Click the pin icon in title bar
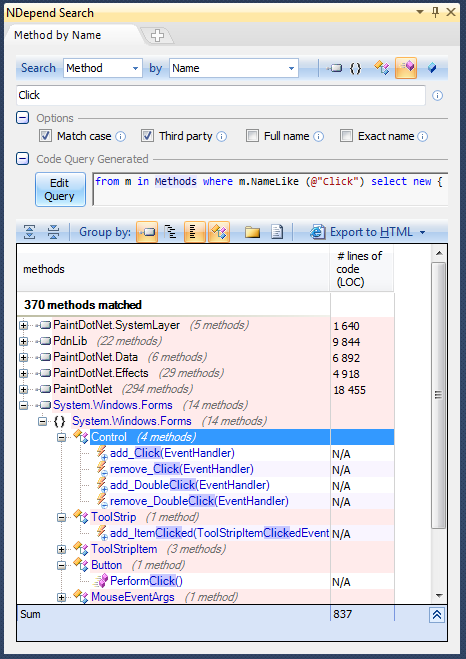The height and width of the screenshot is (659, 466). [435, 12]
